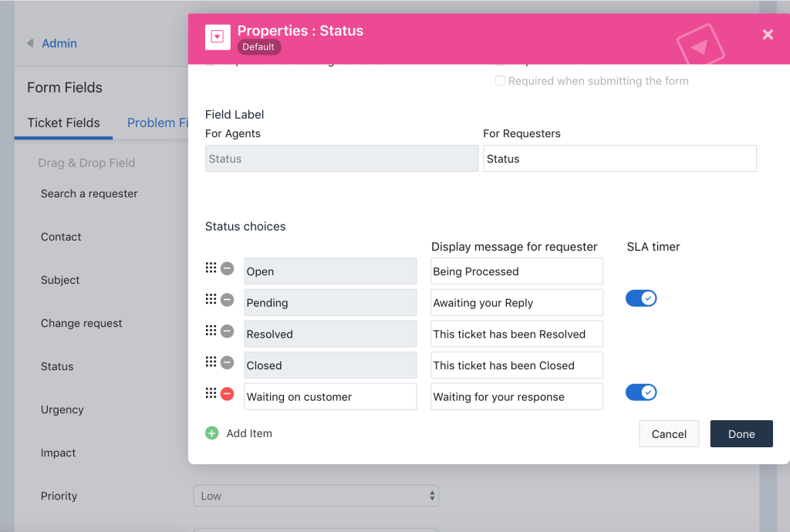The image size is (790, 532).
Task: Click the drag handle beside the Open status
Action: (211, 268)
